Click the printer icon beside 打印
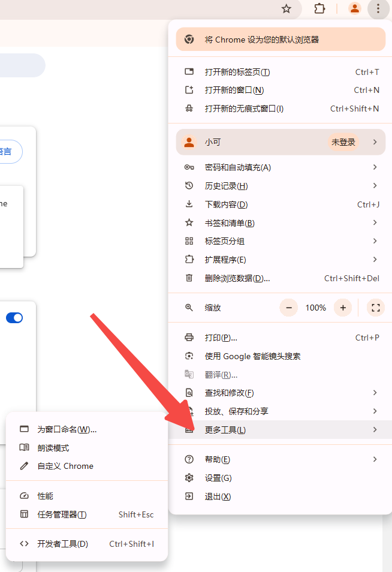Screen dimensions: 392x572 click(189, 338)
